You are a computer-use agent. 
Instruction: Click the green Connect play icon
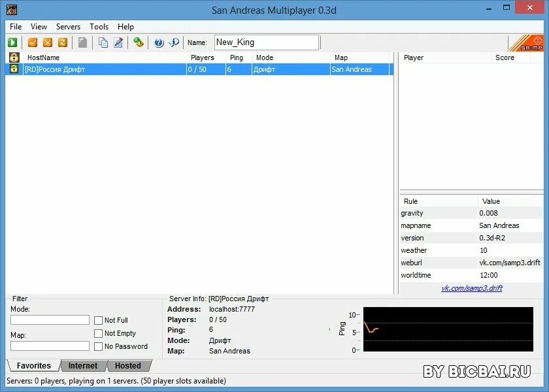[x=12, y=42]
